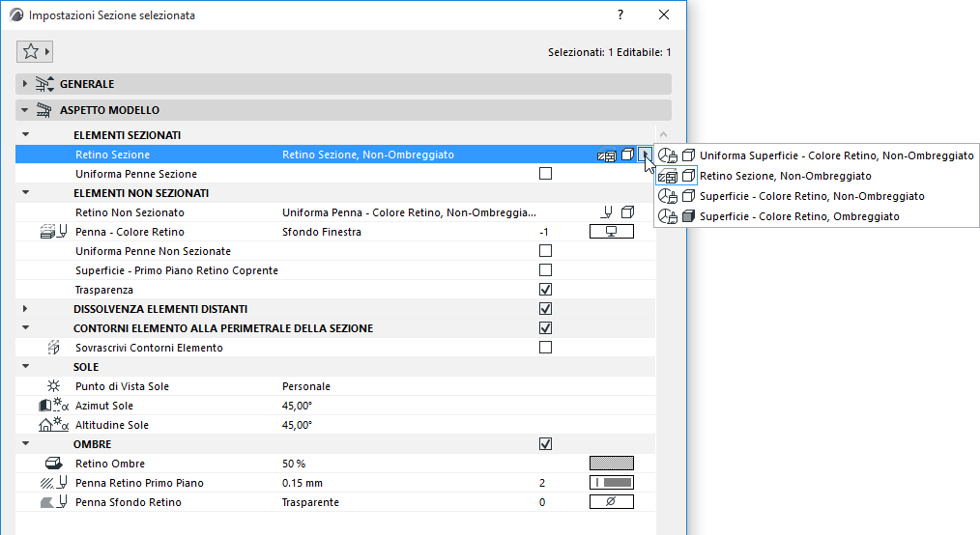The height and width of the screenshot is (535, 980).
Task: Click the Penna Retino Primo Piano icon
Action: click(x=54, y=483)
